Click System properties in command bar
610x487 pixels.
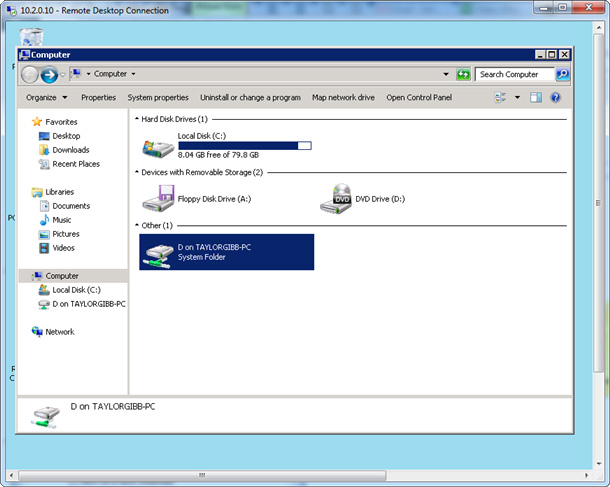158,97
